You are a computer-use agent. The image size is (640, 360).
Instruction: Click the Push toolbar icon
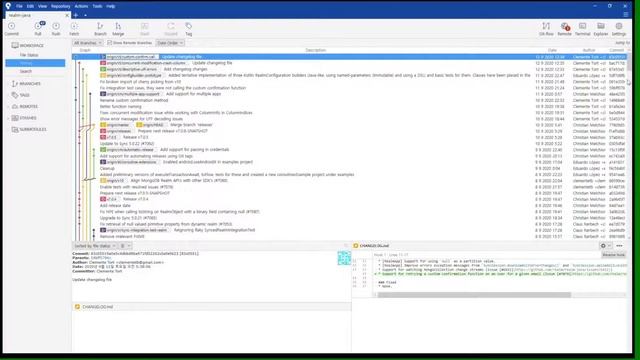[x=56, y=29]
